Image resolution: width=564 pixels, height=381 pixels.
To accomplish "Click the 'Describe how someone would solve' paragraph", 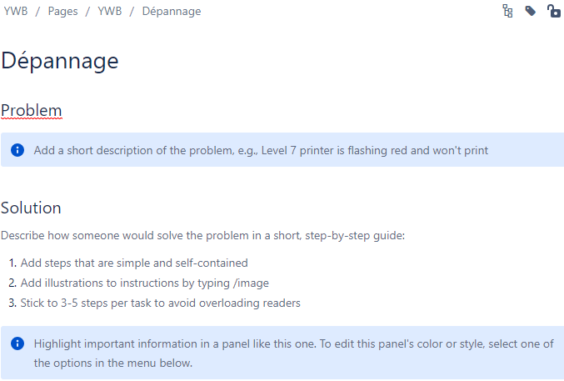I will pos(203,236).
